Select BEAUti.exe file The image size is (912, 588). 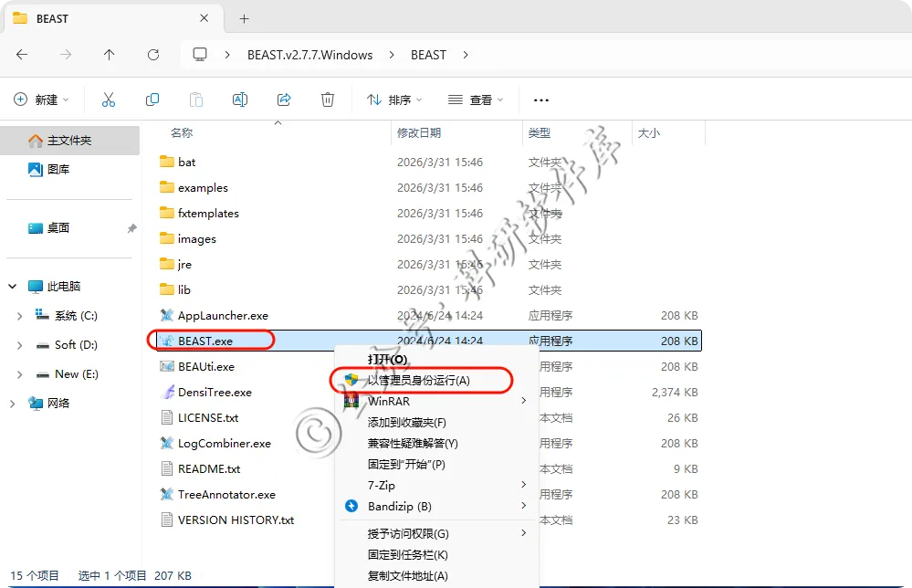pos(206,366)
